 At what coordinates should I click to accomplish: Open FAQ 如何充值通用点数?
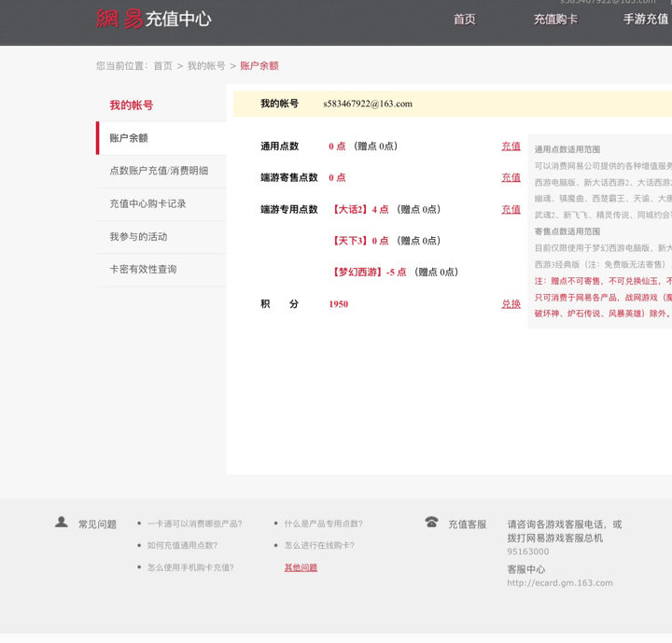pos(182,545)
